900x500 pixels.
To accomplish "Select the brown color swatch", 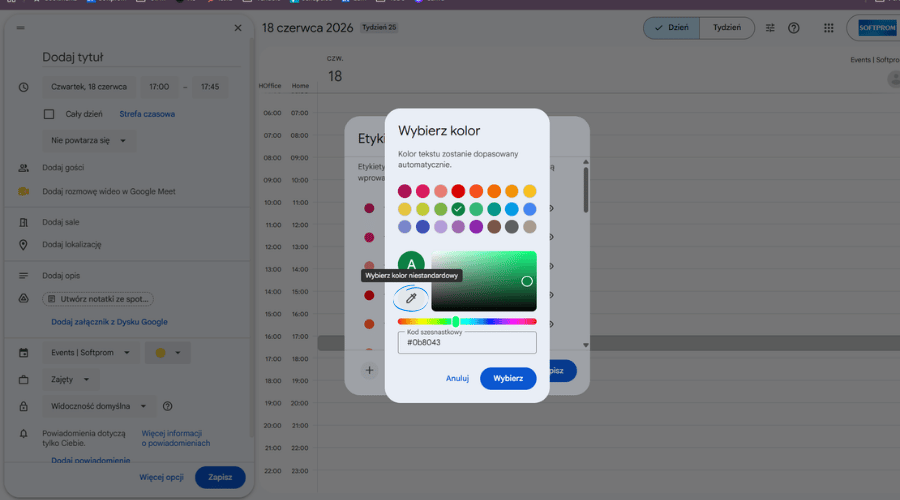I will [x=494, y=227].
